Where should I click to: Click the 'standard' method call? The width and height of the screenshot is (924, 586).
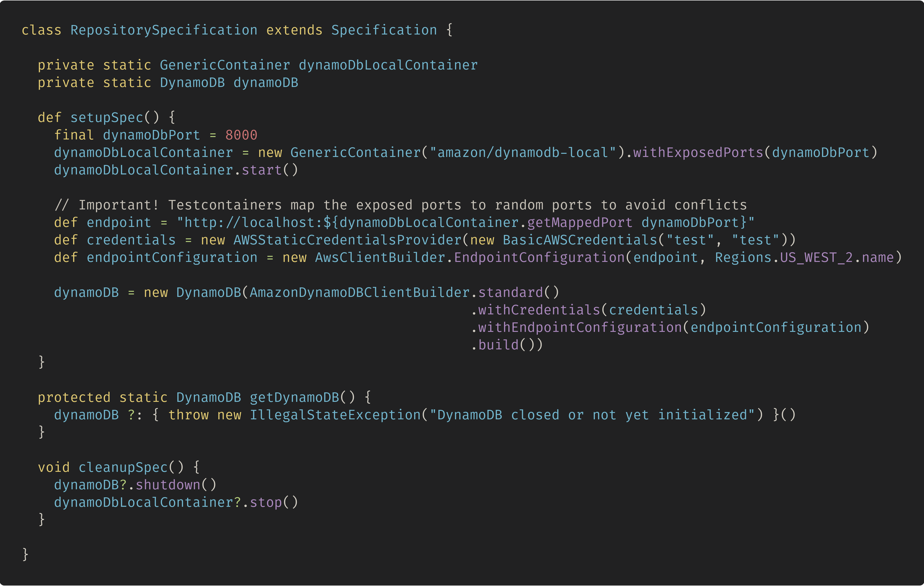511,293
